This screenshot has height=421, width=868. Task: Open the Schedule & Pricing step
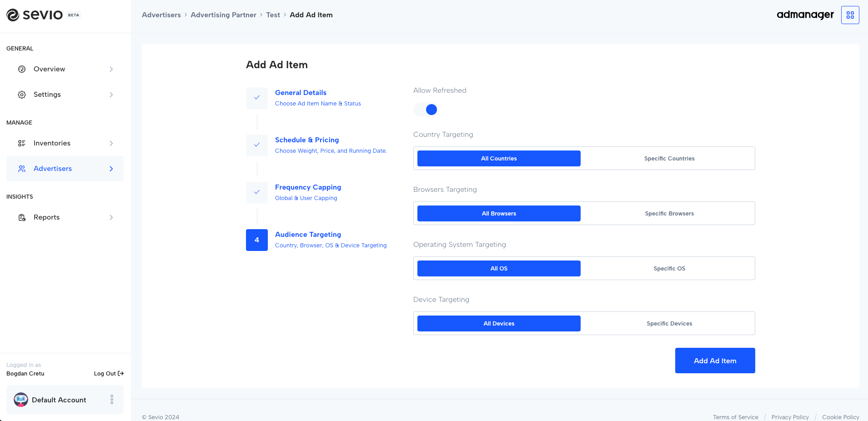pos(306,140)
